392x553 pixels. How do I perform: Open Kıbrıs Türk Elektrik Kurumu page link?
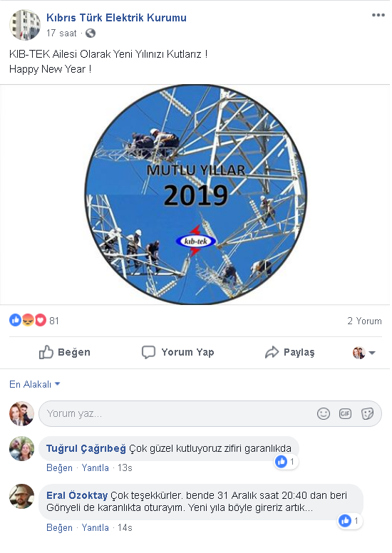pos(116,18)
